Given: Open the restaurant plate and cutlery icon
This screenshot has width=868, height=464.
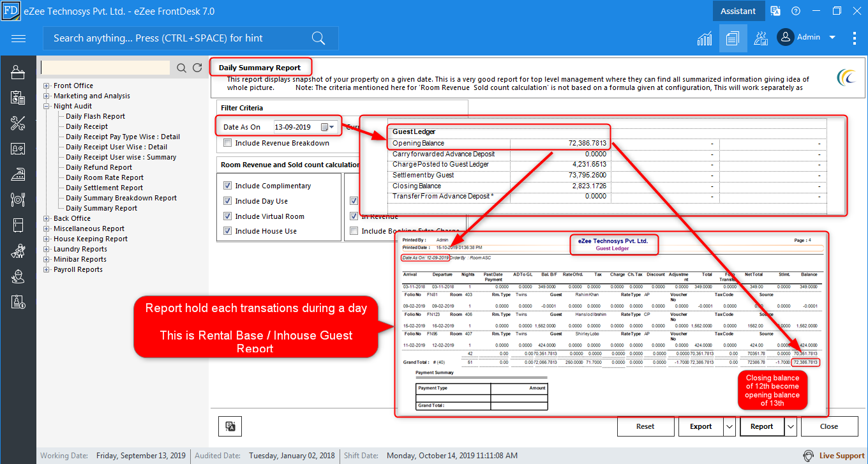Looking at the screenshot, I should click(x=18, y=199).
